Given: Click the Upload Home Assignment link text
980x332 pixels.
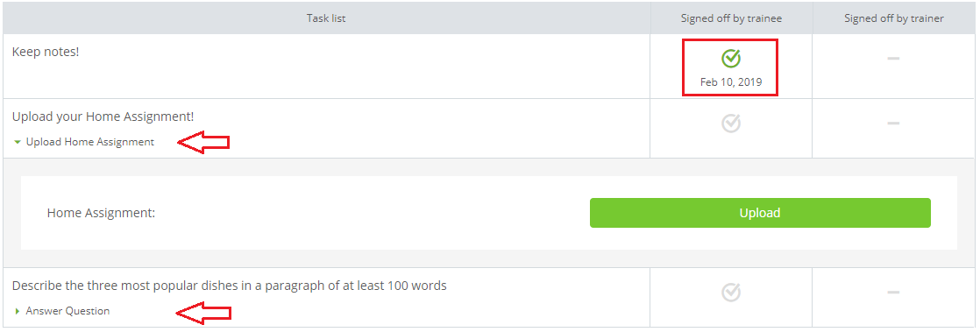Looking at the screenshot, I should (90, 142).
